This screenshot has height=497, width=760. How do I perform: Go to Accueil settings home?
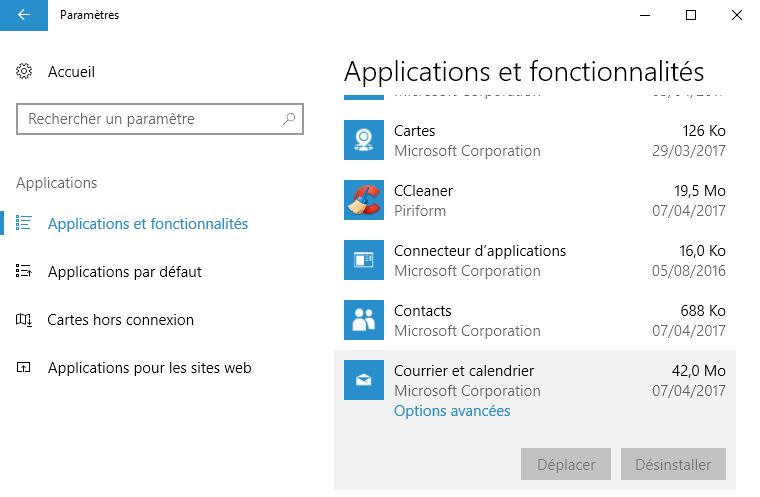click(71, 72)
